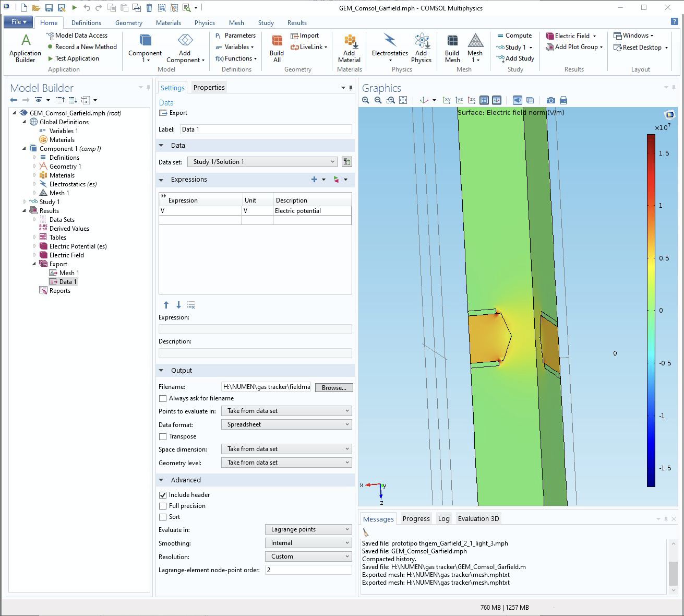
Task: Click the Image Snapshot camera icon
Action: [x=550, y=100]
